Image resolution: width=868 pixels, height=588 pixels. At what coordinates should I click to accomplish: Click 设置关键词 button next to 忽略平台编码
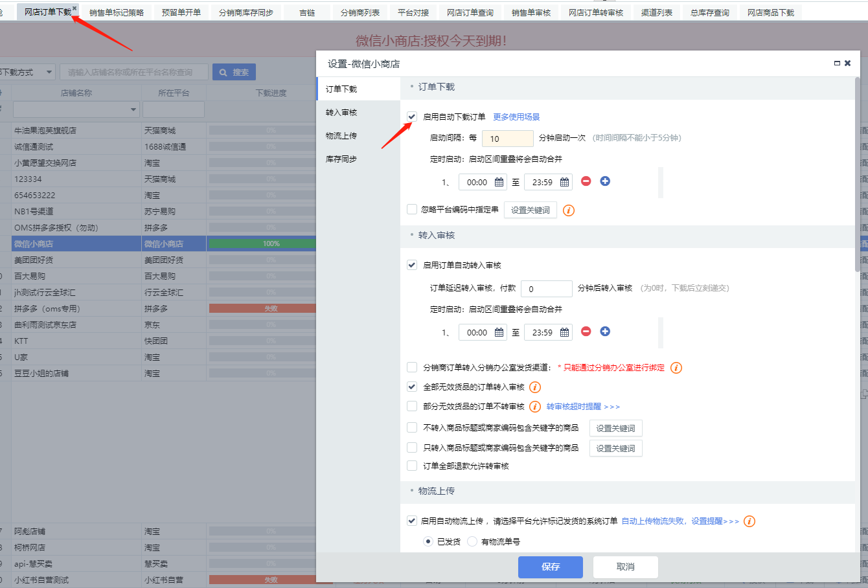coord(531,210)
